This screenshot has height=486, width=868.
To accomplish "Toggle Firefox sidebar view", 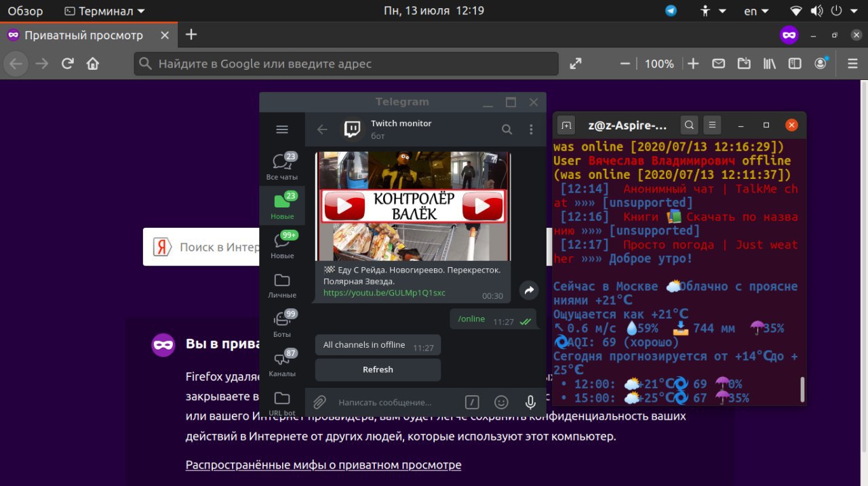I will [795, 64].
